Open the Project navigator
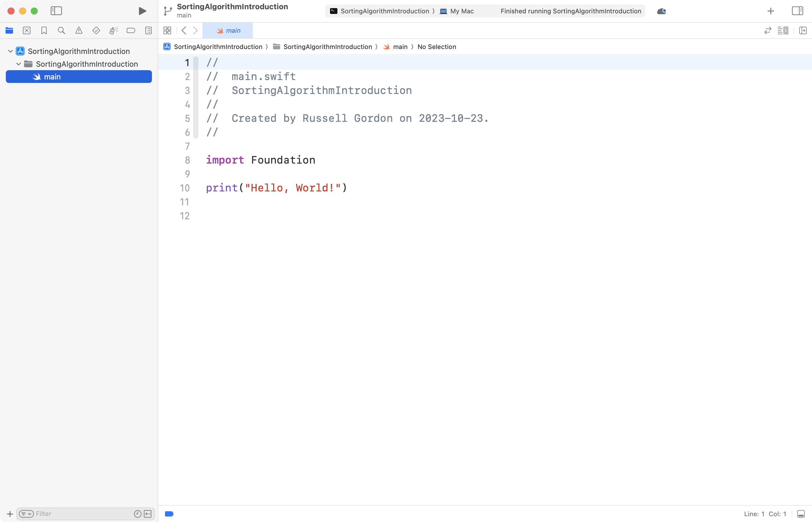The height and width of the screenshot is (522, 812). 9,30
